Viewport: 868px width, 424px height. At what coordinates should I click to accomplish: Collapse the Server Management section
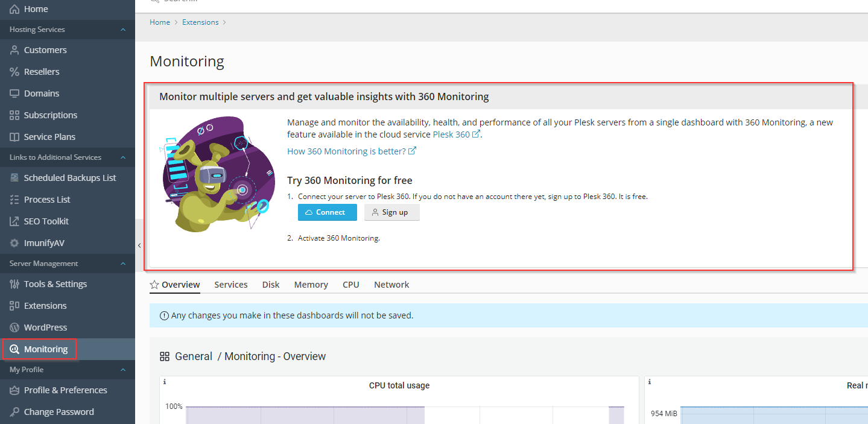tap(123, 264)
